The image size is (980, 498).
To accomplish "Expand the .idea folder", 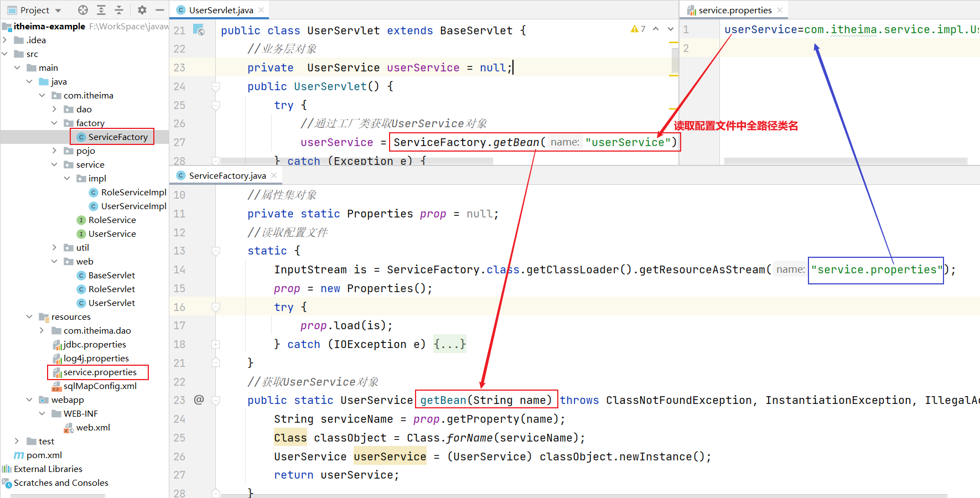I will tap(5, 40).
